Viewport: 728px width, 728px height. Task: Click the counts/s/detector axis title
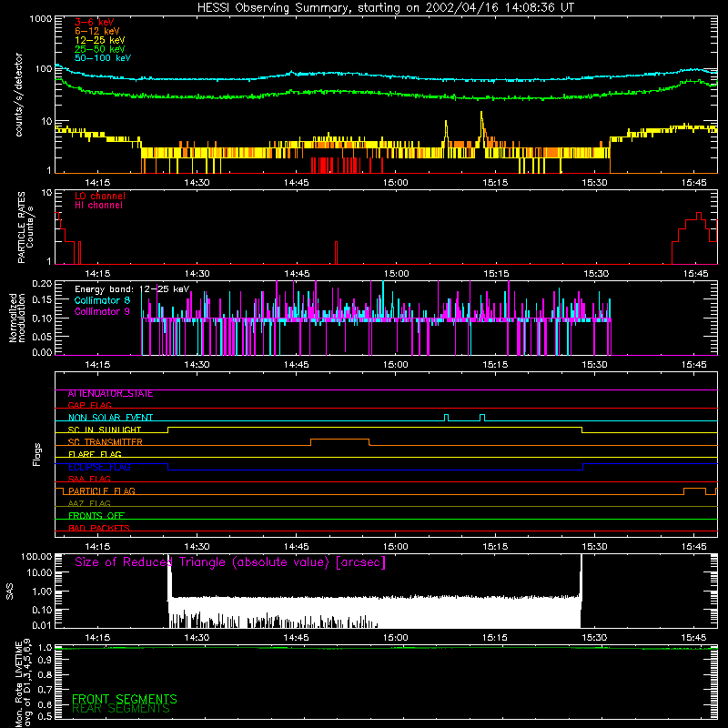pos(18,95)
